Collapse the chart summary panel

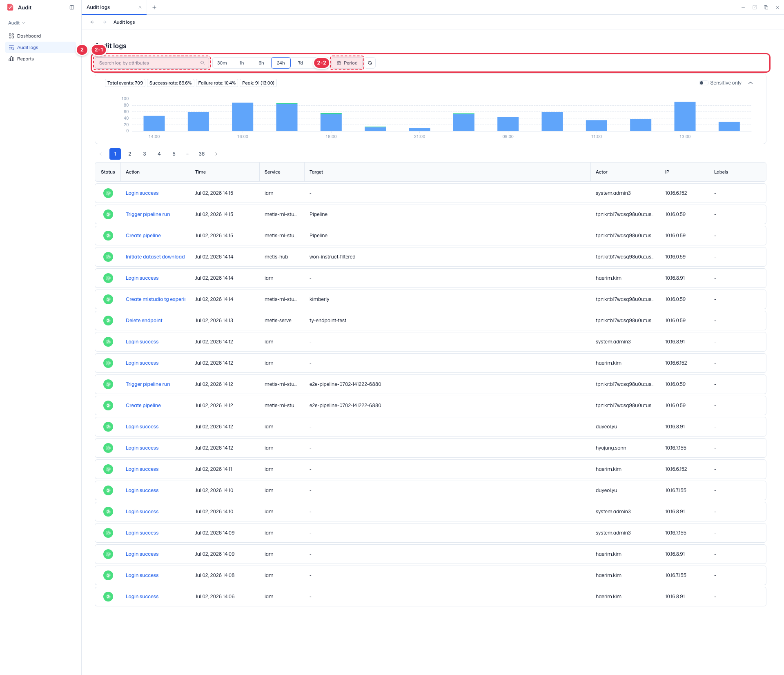click(751, 83)
